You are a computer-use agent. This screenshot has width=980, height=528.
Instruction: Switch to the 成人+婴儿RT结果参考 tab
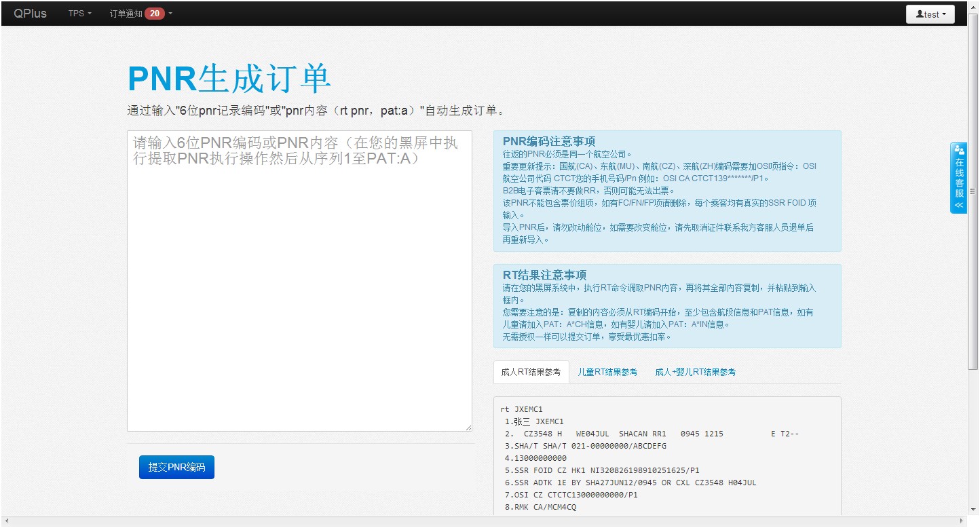click(x=695, y=372)
